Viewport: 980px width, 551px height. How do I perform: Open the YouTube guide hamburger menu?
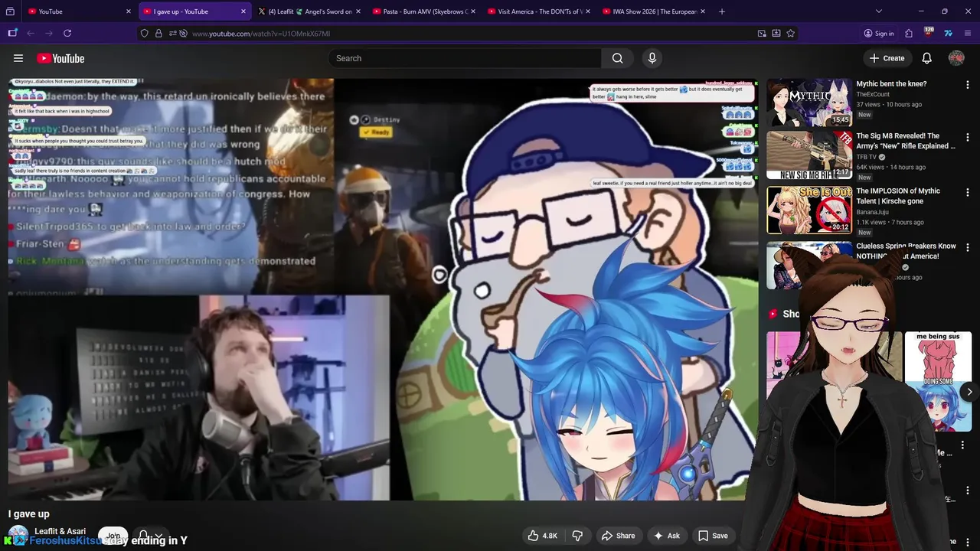click(18, 58)
